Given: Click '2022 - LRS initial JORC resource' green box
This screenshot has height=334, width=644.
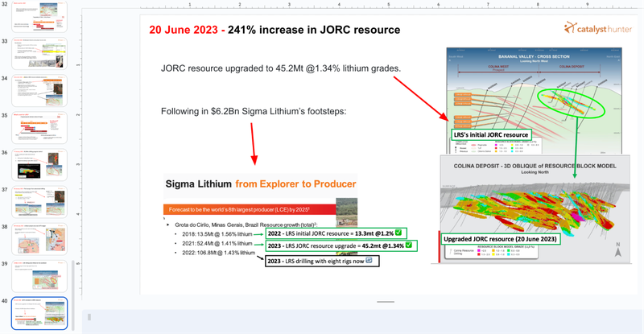Looking at the screenshot, I should point(336,233).
